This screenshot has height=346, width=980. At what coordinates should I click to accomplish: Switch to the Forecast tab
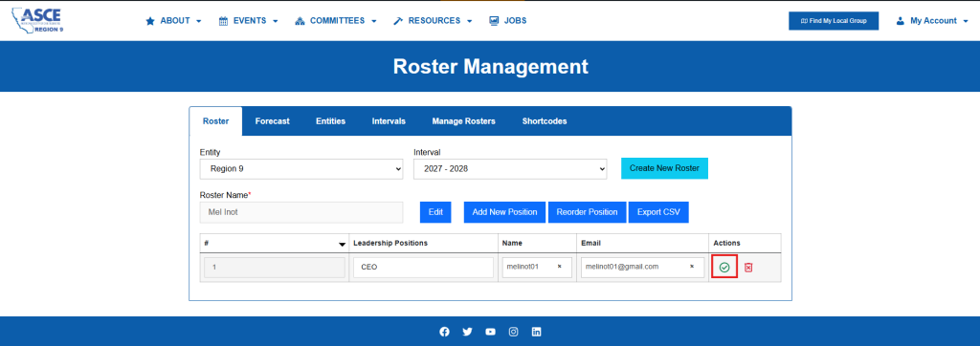(272, 121)
